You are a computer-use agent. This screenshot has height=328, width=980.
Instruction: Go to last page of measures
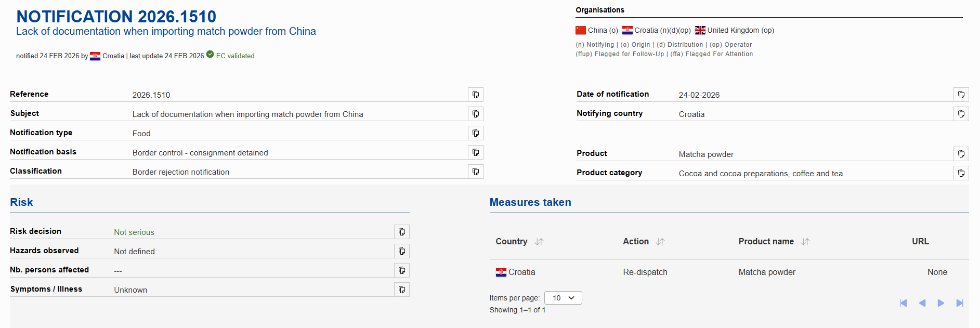[960, 303]
